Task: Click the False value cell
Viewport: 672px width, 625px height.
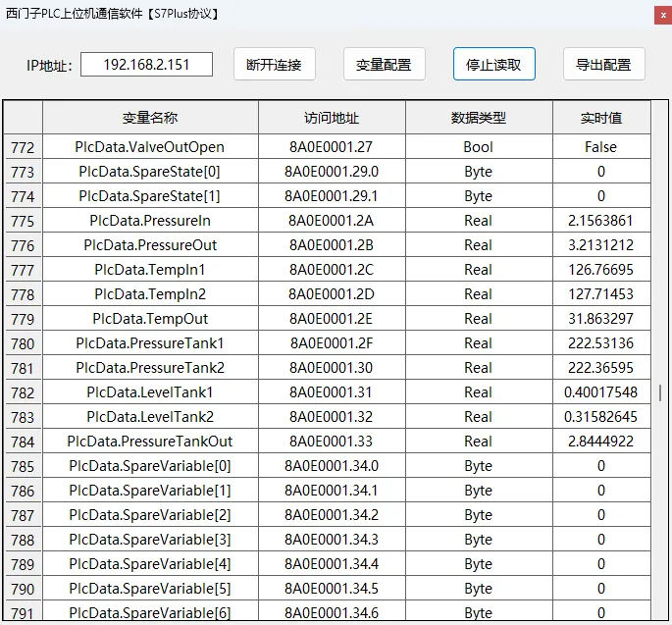Action: click(x=601, y=147)
